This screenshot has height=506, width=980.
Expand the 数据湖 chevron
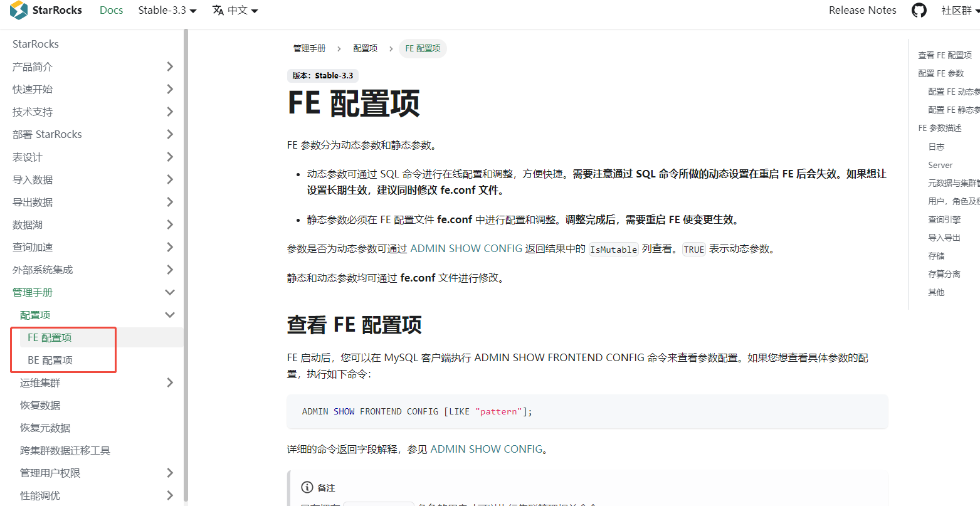click(170, 224)
